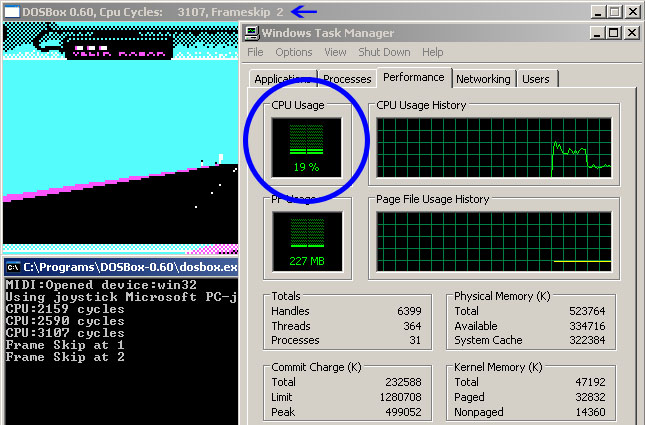The image size is (645, 425).
Task: Minimize the DOSBox window
Action: point(596,12)
